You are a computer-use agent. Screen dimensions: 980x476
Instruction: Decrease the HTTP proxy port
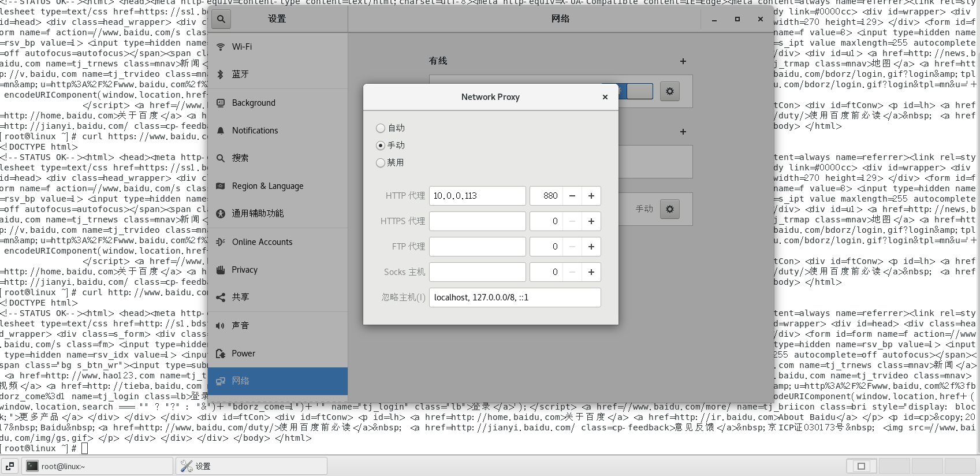[x=572, y=196]
